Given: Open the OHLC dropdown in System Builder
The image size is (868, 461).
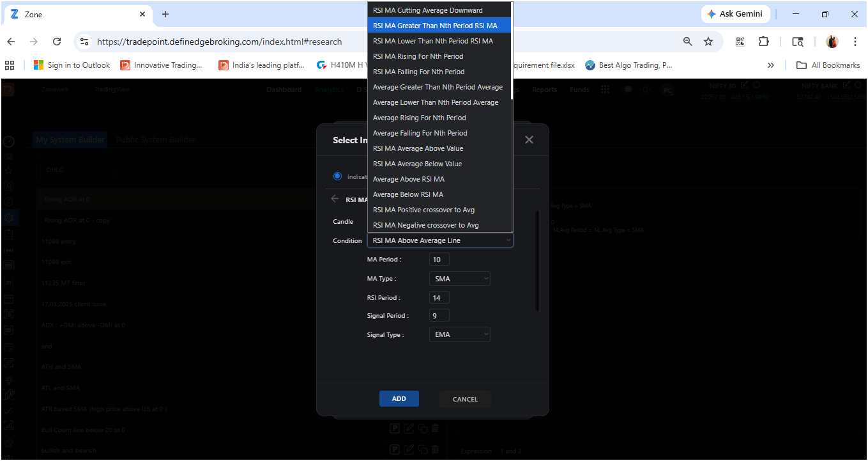Looking at the screenshot, I should pos(79,170).
